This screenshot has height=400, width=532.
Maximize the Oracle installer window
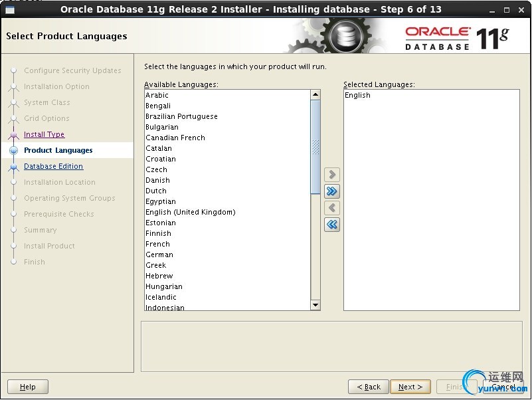[x=507, y=10]
